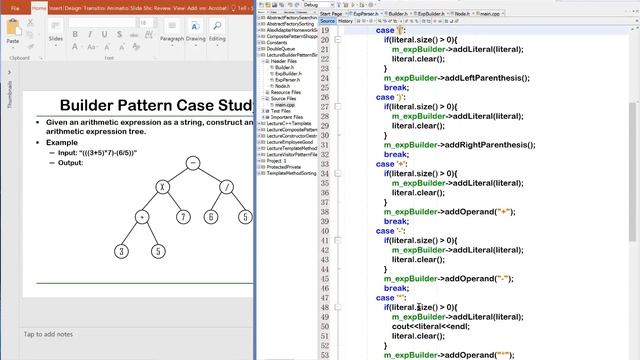This screenshot has height=360, width=640.
Task: Switch to the Acrobat ribbon tab
Action: click(x=218, y=8)
